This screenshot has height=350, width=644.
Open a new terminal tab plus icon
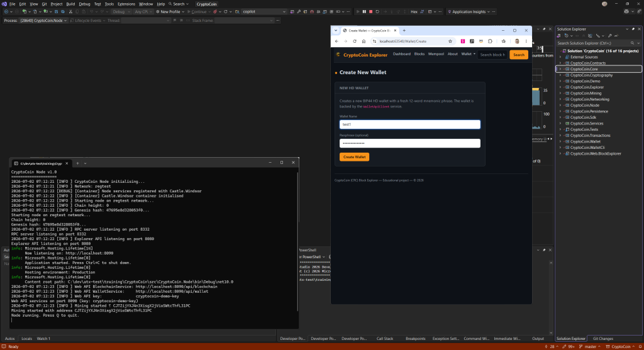(77, 163)
